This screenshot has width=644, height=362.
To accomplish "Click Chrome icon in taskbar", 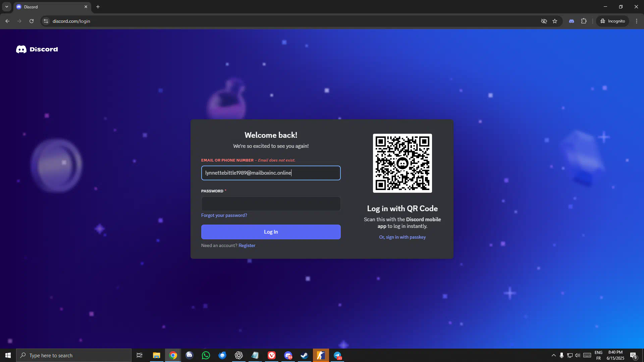I will point(173,355).
